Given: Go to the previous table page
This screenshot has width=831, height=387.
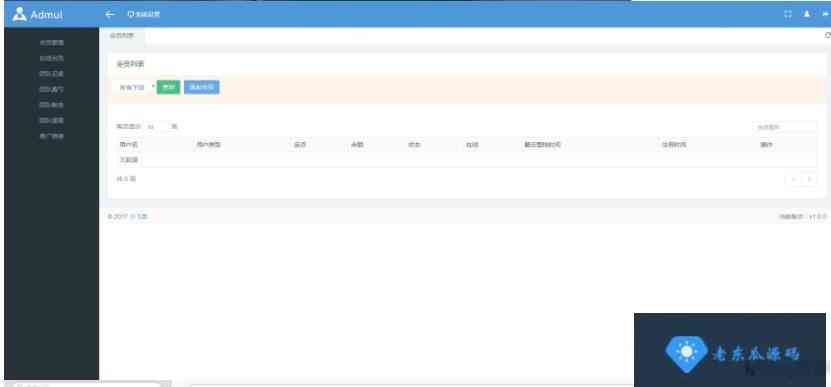Looking at the screenshot, I should click(793, 179).
